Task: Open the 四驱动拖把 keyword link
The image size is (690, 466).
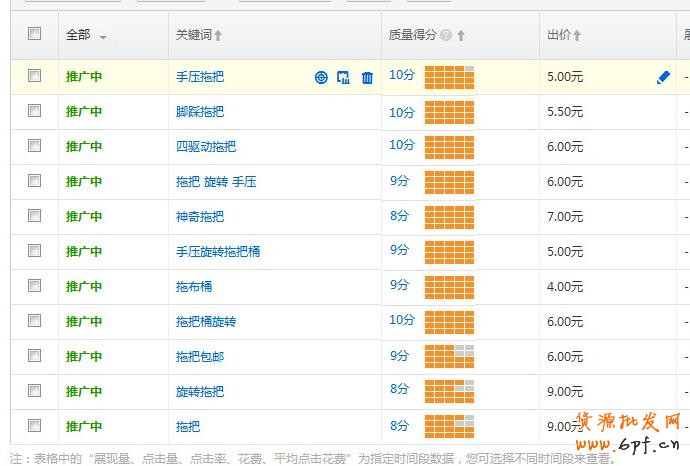Action: tap(206, 146)
